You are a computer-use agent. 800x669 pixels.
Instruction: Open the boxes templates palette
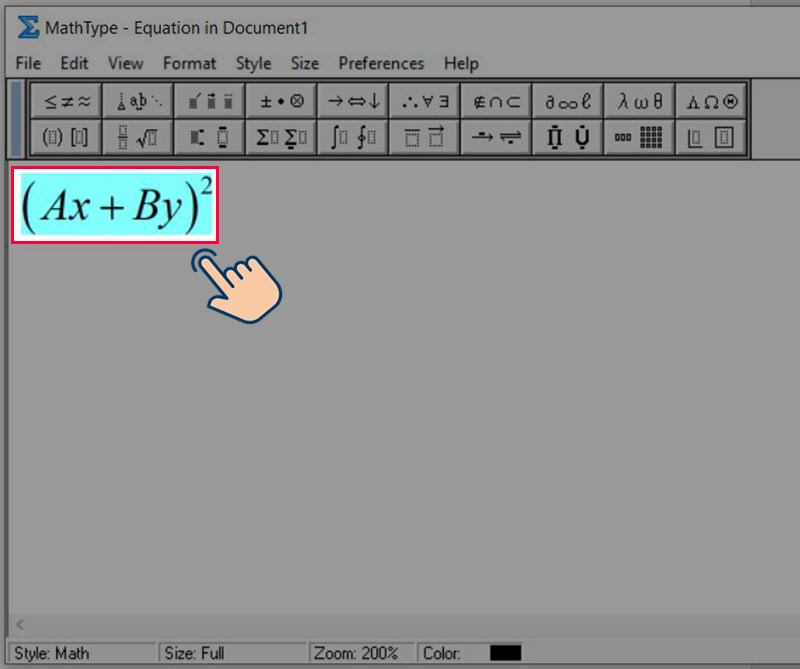[x=711, y=137]
